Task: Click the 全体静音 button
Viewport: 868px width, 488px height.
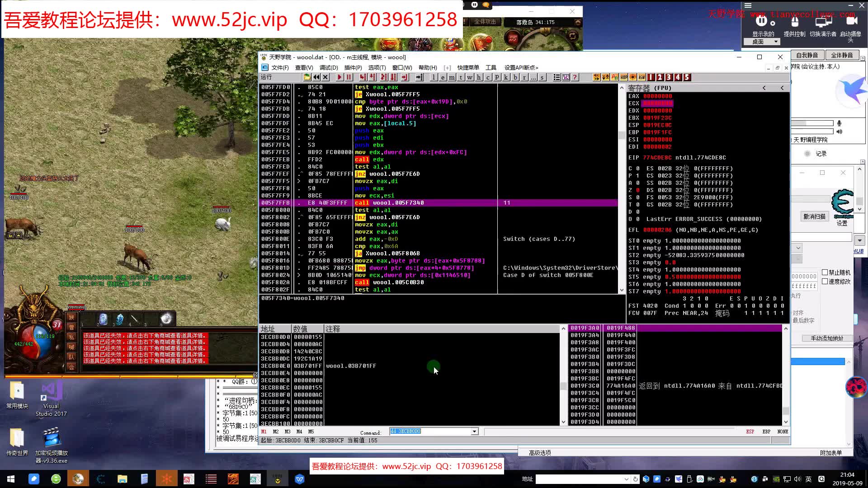Action: tap(842, 55)
